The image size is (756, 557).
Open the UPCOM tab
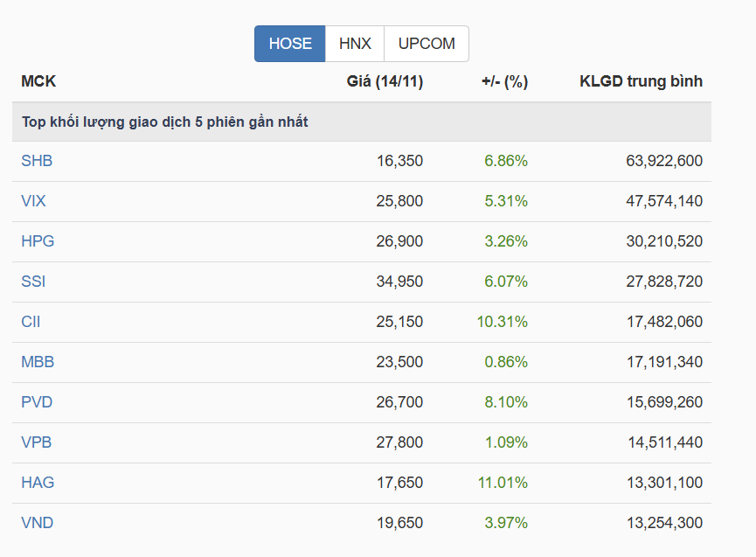[x=427, y=44]
